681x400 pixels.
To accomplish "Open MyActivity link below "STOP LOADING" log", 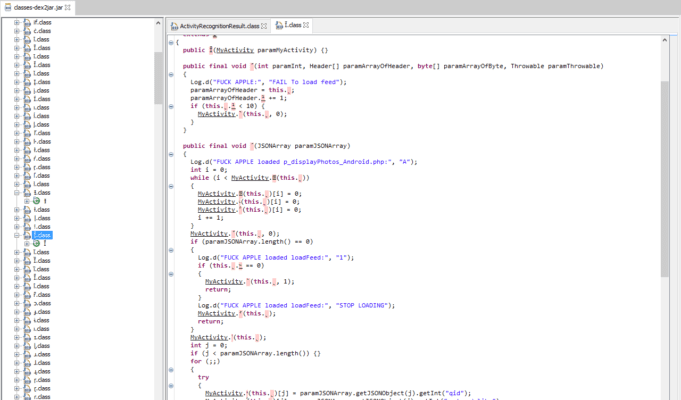I will tap(217, 314).
